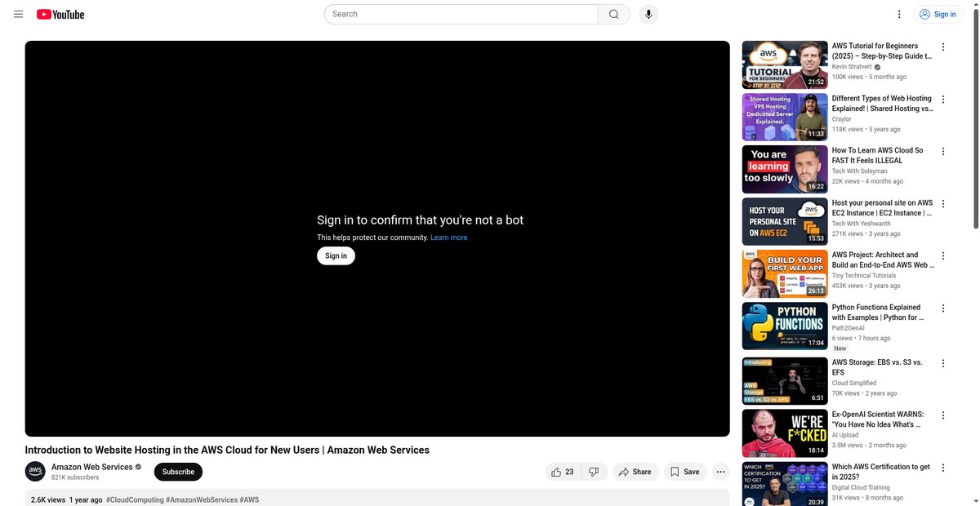Open Kevin Stratvert channel name
Viewport: 980px width, 506px height.
[x=852, y=67]
